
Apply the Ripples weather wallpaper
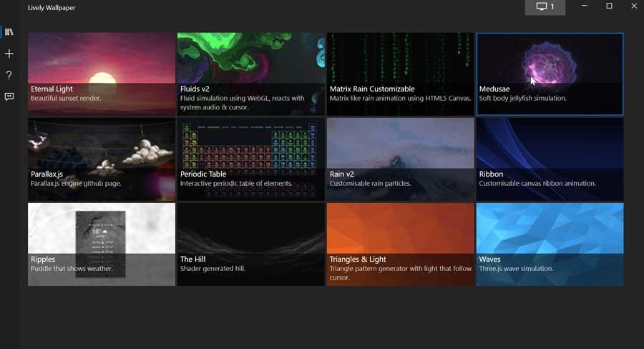pyautogui.click(x=102, y=245)
